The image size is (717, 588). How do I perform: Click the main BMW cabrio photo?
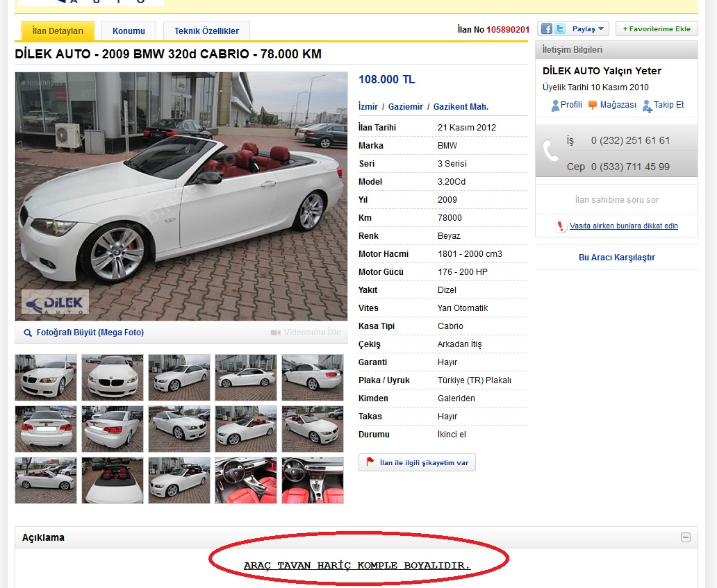[181, 196]
